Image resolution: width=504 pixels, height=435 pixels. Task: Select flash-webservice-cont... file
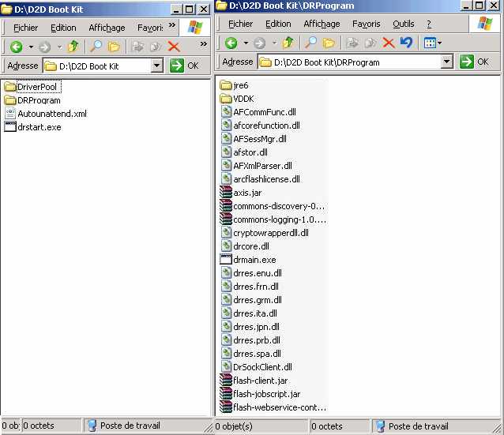[273, 407]
